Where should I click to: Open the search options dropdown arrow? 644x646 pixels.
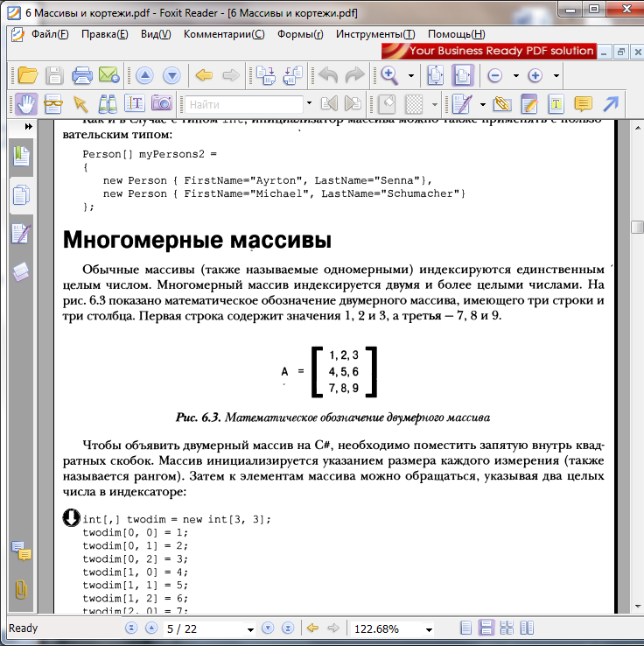point(309,103)
